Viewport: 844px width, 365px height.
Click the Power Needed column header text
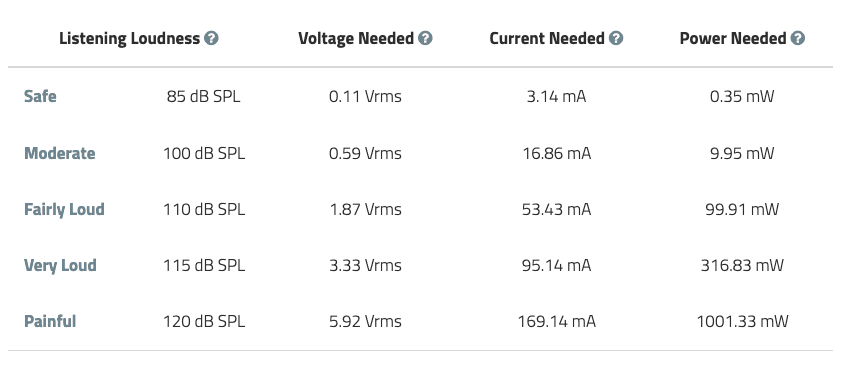[733, 38]
